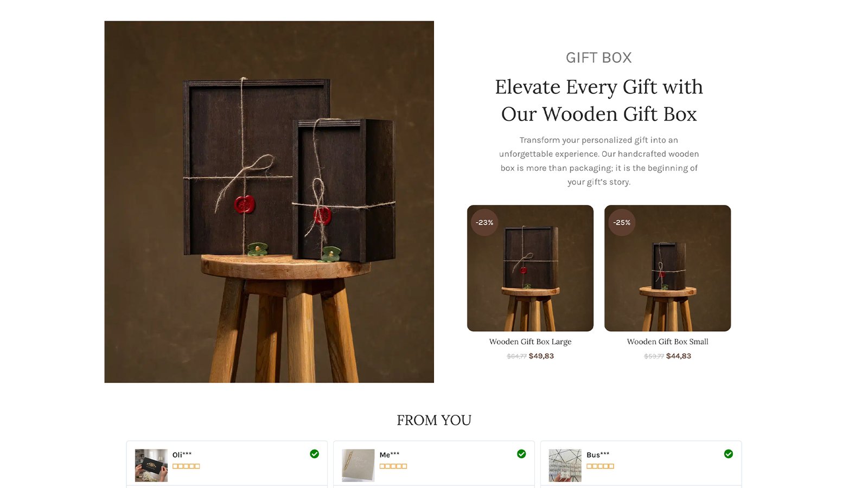Click the $49,83 sale price

541,356
